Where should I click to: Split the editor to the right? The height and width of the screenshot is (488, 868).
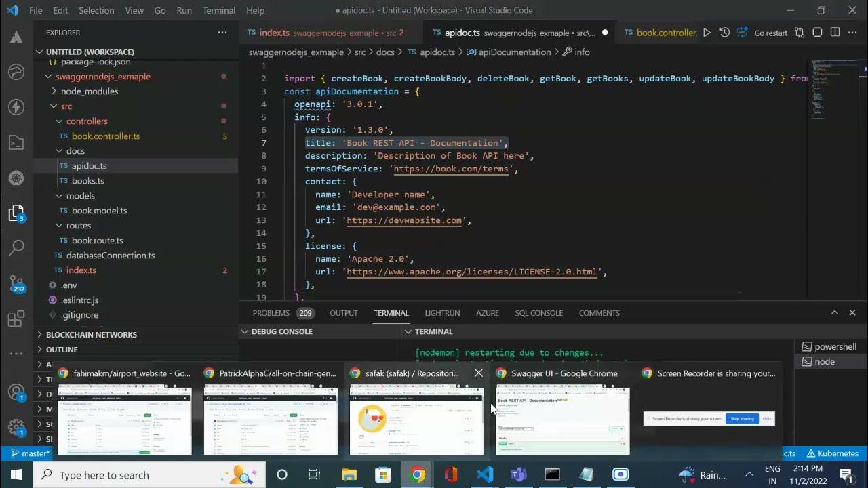(x=835, y=33)
